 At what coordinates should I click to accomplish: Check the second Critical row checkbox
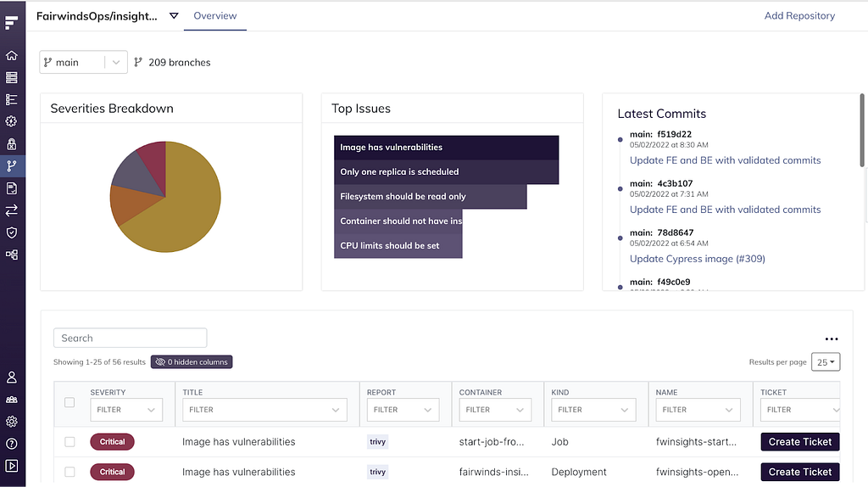(70, 472)
